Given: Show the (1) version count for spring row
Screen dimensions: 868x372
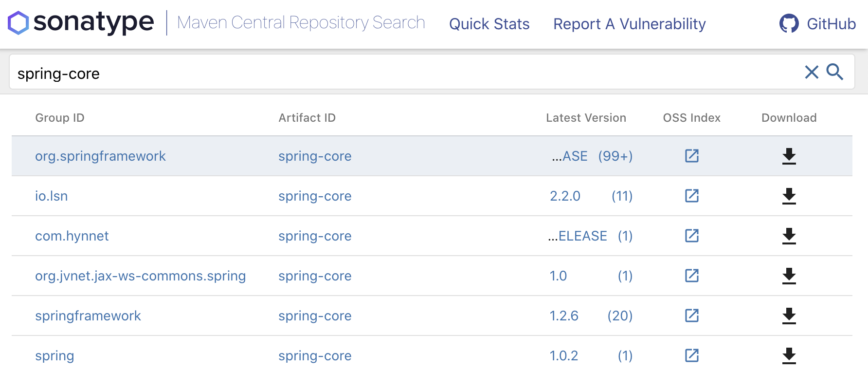Looking at the screenshot, I should (x=625, y=355).
